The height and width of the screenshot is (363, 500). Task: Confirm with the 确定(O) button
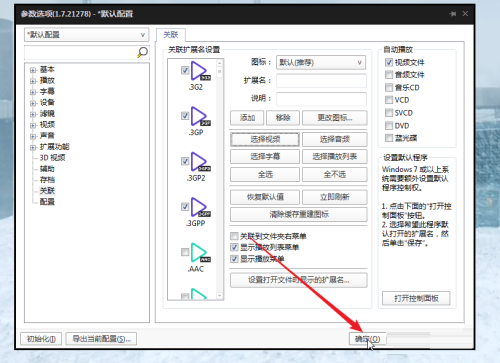(367, 339)
